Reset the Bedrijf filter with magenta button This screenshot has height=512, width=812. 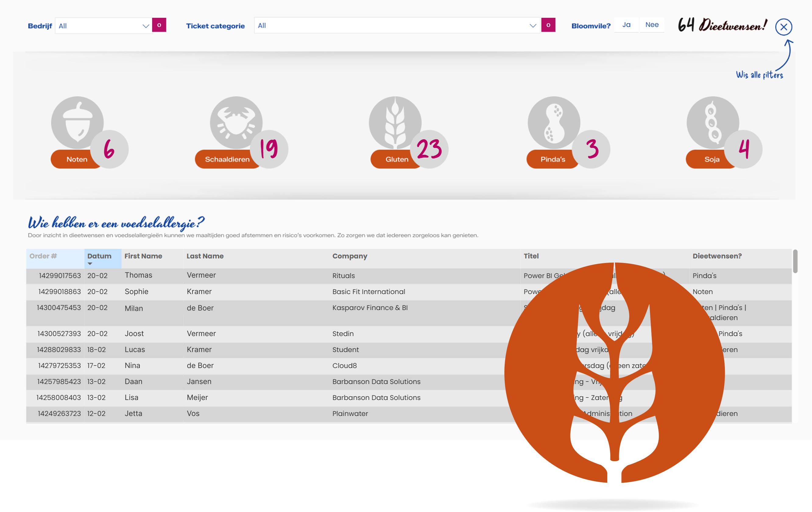(x=159, y=25)
